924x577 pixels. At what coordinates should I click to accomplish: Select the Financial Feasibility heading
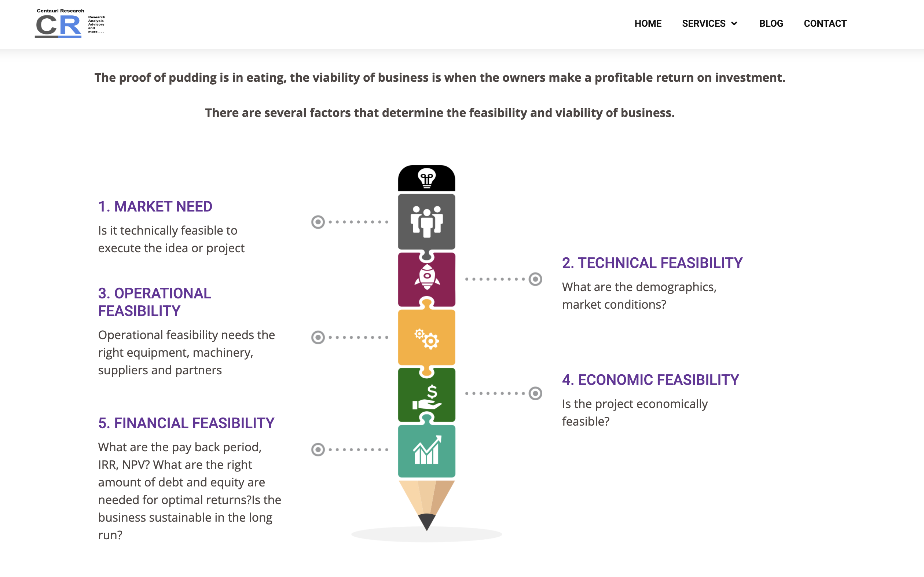[x=186, y=423]
